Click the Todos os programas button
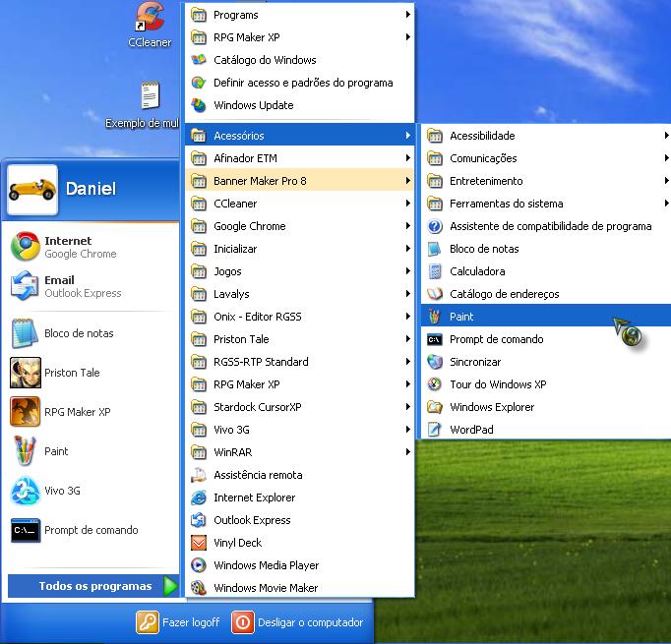This screenshot has width=671, height=644. point(93,586)
